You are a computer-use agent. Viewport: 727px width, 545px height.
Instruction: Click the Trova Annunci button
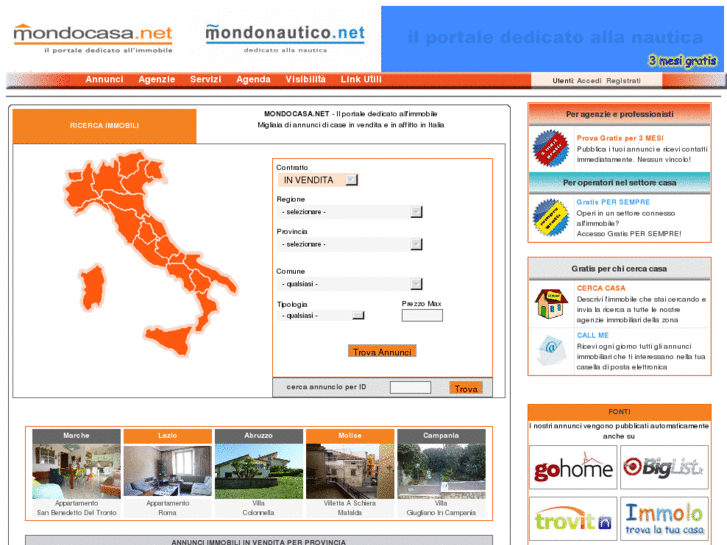pyautogui.click(x=382, y=352)
